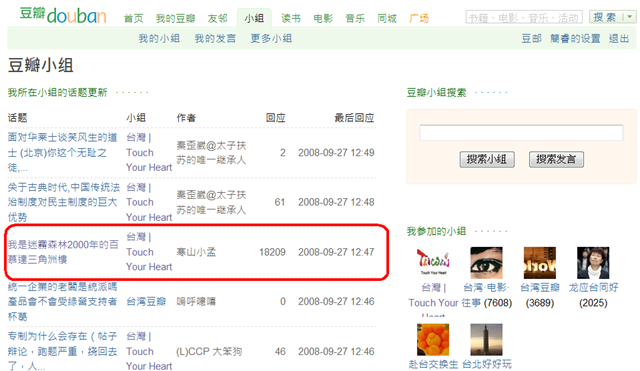Viewport: 640px width, 371px height.
Task: Open 台湾豆瓣 link under my groups
Action: pos(540,288)
